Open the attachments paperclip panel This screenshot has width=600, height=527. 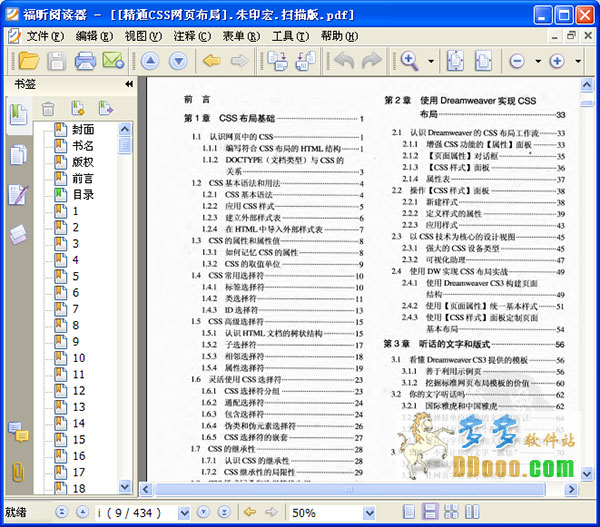coord(18,472)
